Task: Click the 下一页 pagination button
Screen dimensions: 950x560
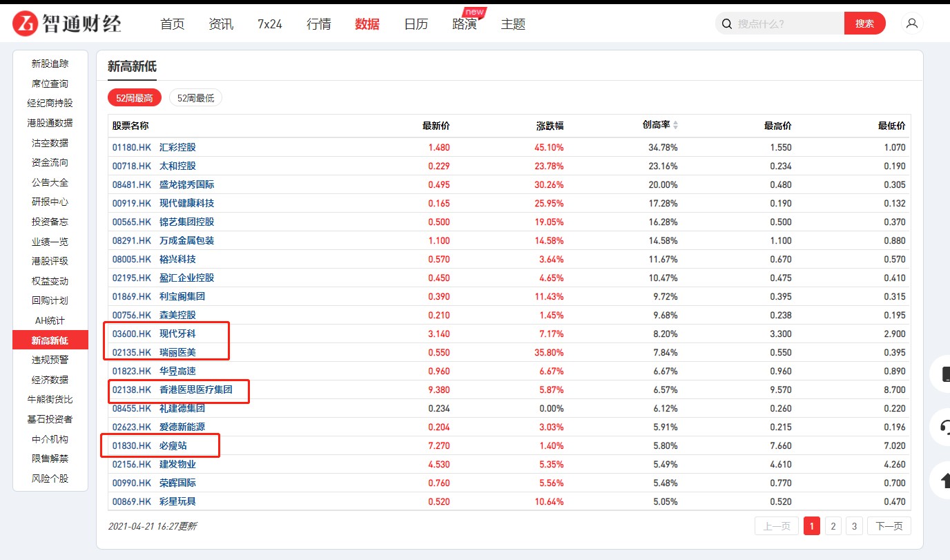Action: coord(889,526)
